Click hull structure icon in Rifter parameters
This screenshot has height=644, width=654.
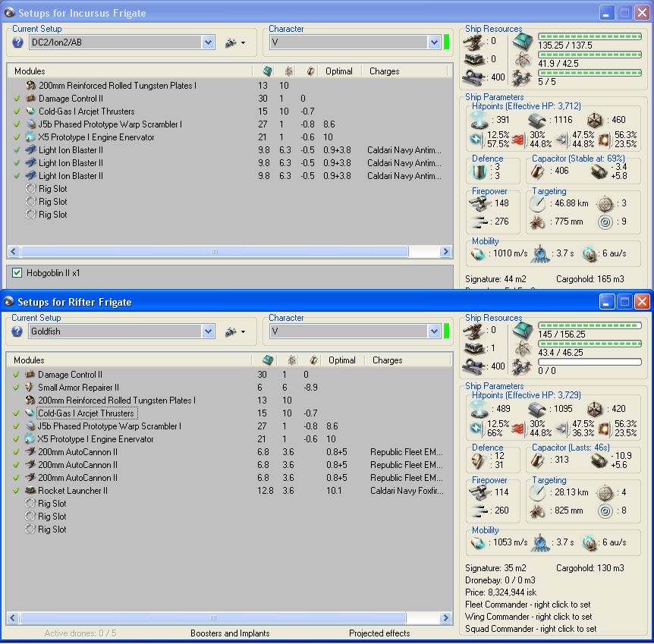(x=594, y=409)
